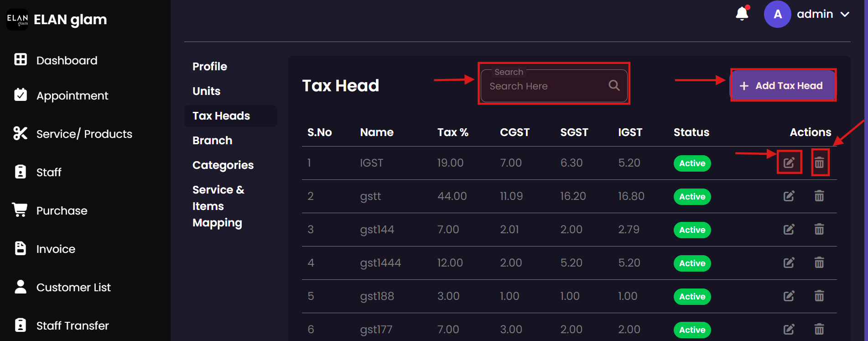Viewport: 868px width, 341px height.
Task: Click the admin avatar circle
Action: (x=777, y=14)
